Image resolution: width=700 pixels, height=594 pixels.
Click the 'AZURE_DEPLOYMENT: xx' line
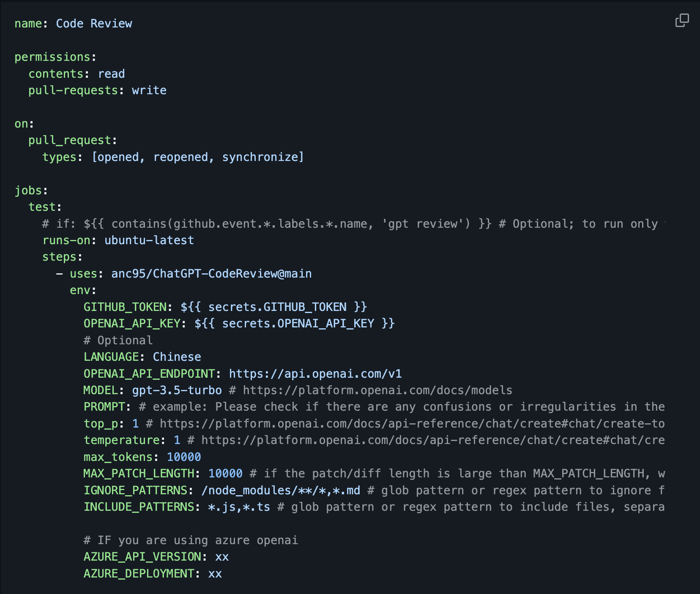(x=153, y=574)
